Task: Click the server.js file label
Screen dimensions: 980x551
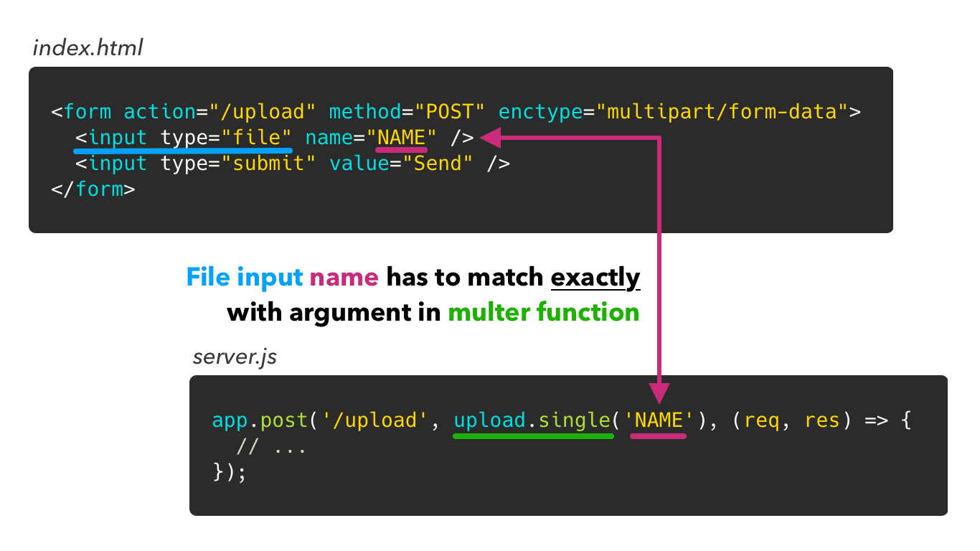Action: click(235, 357)
